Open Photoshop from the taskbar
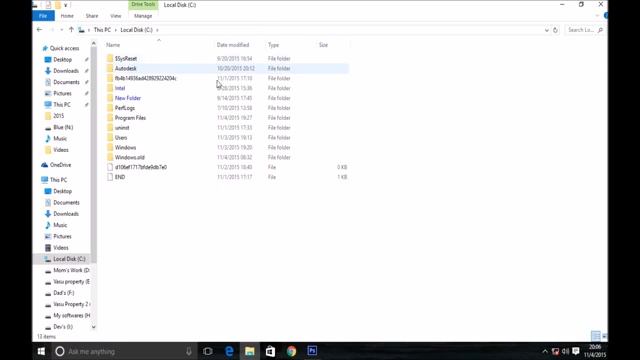The height and width of the screenshot is (360, 640). point(312,351)
